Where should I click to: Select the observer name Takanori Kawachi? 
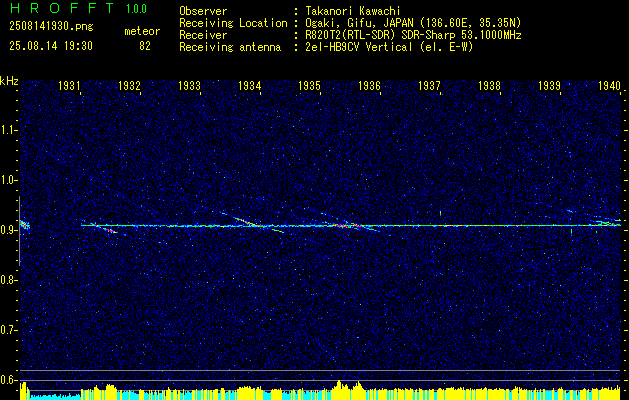[x=353, y=11]
